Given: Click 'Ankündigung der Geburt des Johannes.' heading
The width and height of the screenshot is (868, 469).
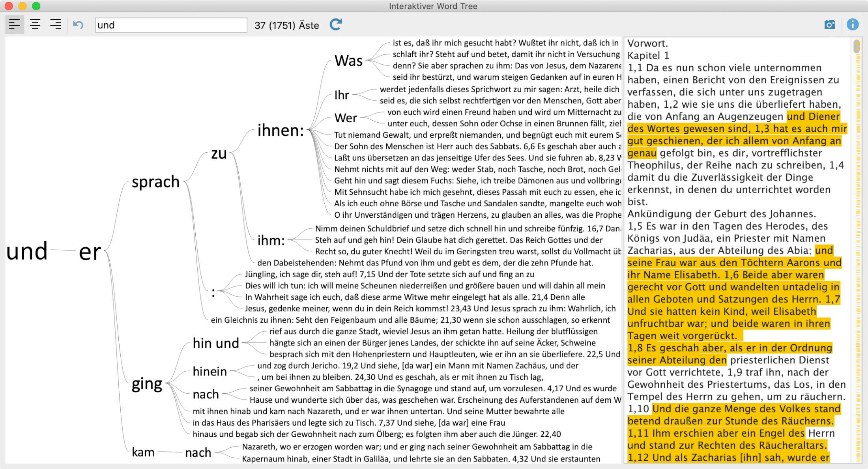Looking at the screenshot, I should click(722, 214).
